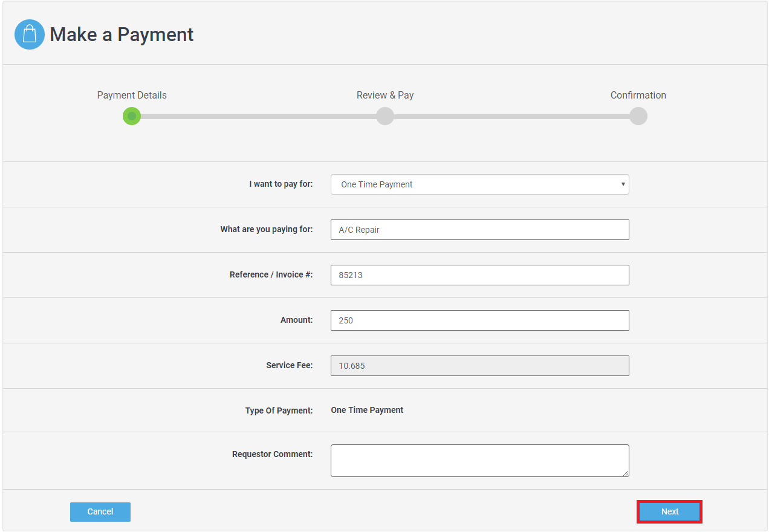The height and width of the screenshot is (532, 769).
Task: Click the Review & Pay step circle
Action: pos(385,116)
